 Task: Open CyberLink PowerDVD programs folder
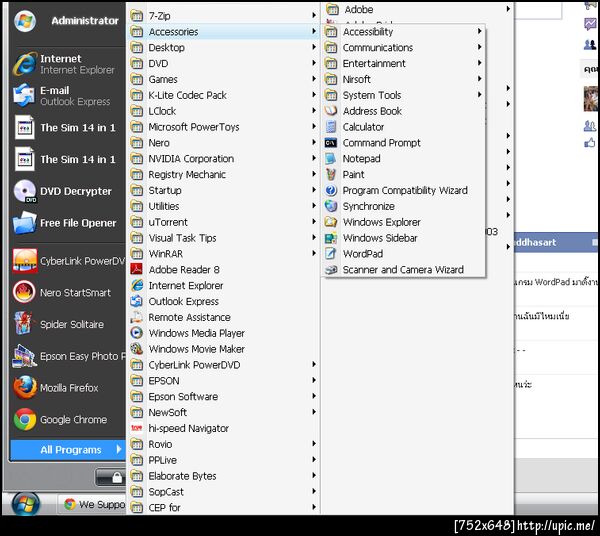tap(223, 365)
